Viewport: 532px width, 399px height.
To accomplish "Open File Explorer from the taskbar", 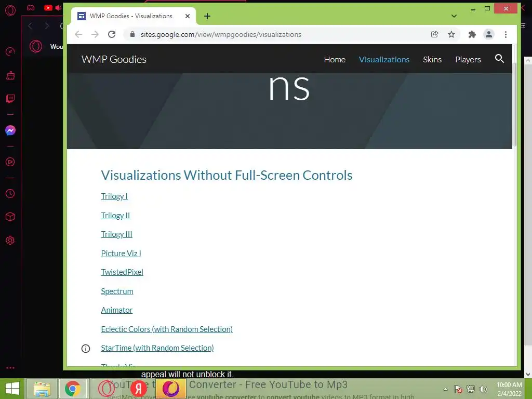I will point(42,389).
